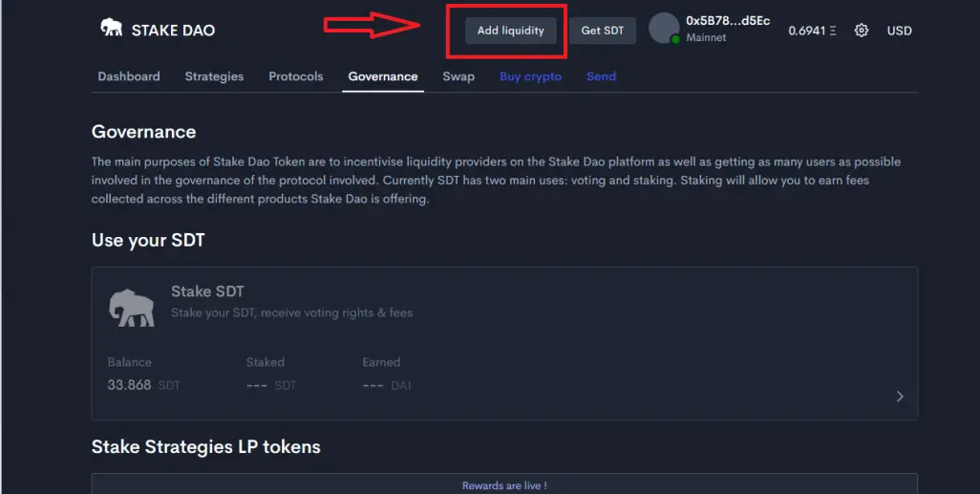Click the Stake DAO elephant logo

[x=111, y=28]
